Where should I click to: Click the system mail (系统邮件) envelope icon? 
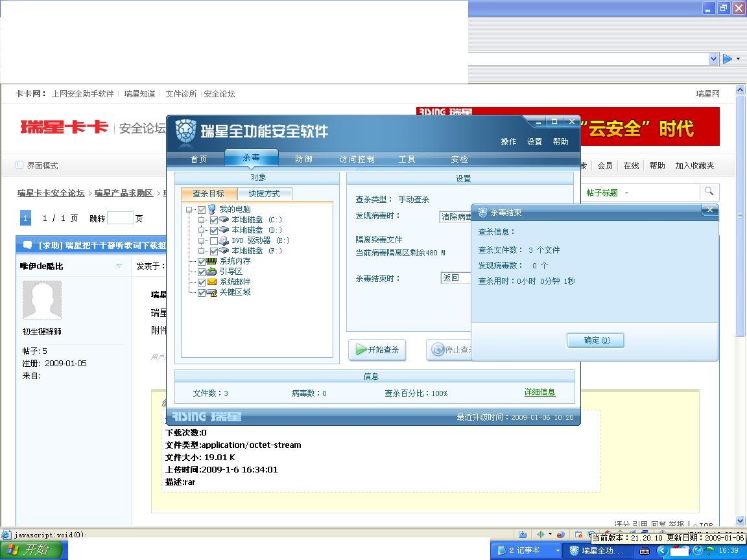(212, 282)
